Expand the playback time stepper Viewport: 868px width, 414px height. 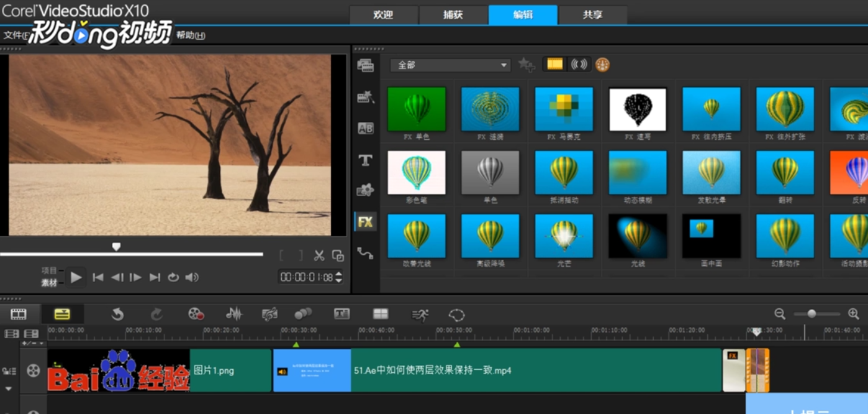339,277
